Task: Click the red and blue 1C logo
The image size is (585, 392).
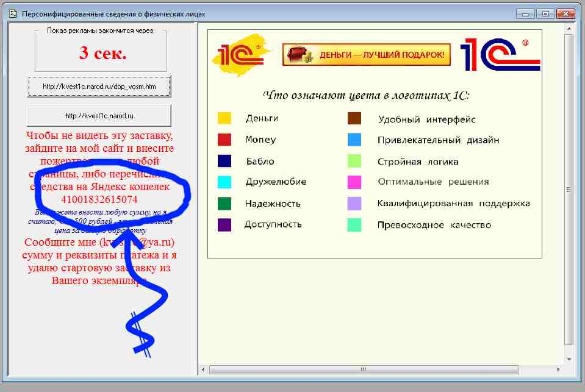Action: tap(500, 54)
